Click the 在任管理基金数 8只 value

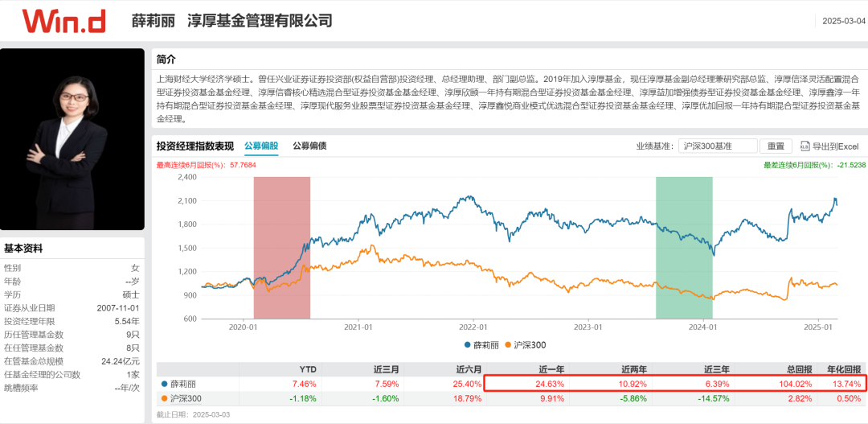pos(133,348)
